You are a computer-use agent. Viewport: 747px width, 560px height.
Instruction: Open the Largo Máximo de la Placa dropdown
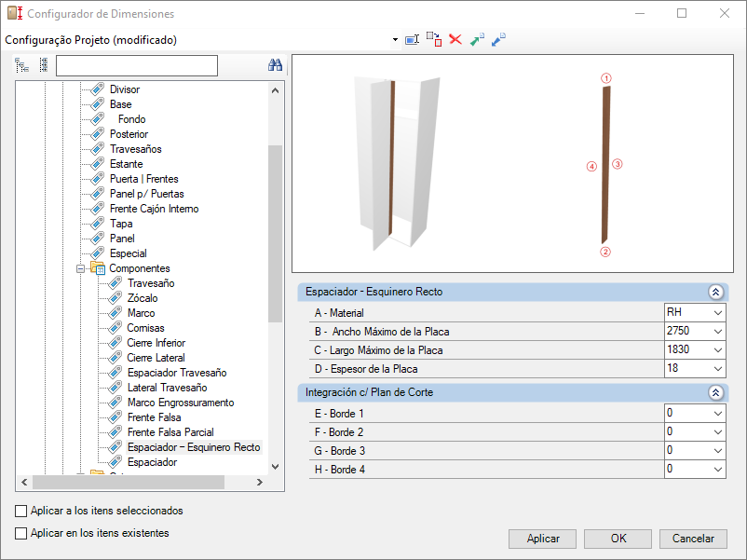tap(718, 349)
